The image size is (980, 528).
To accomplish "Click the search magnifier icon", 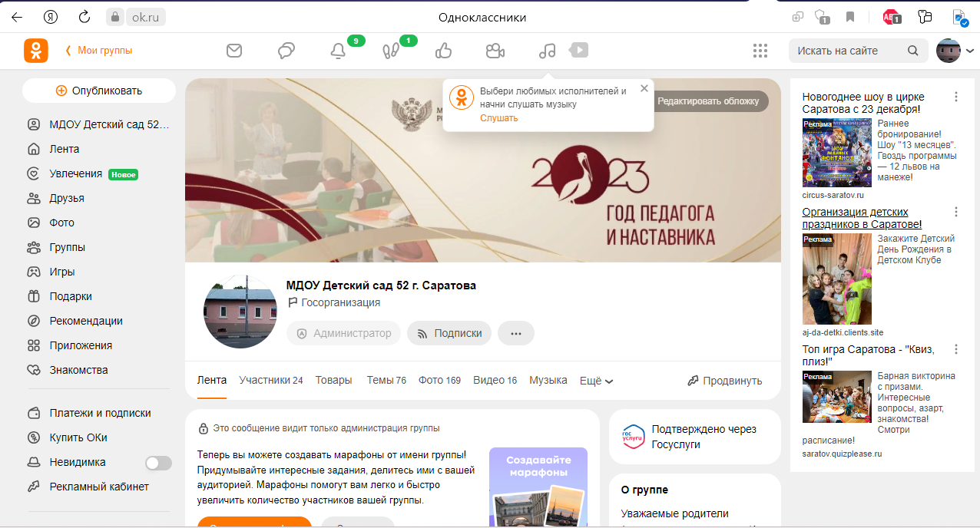I will pos(913,51).
